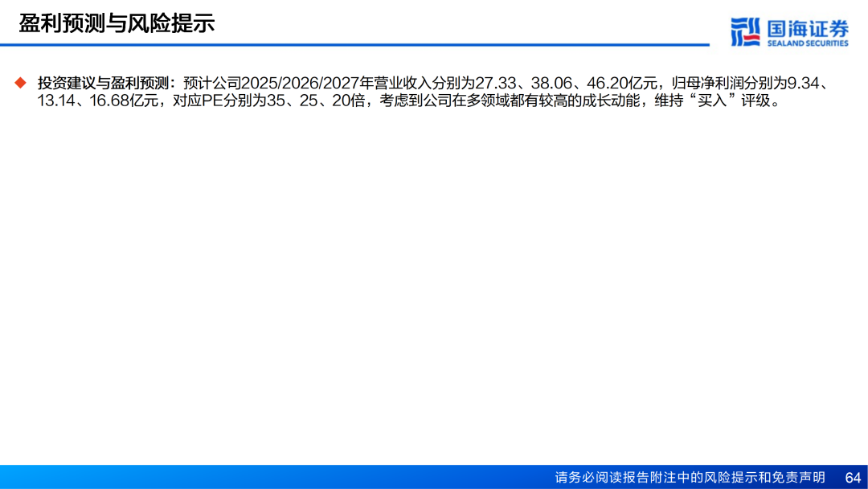Click the Sealand Securities logo emblem

[745, 31]
